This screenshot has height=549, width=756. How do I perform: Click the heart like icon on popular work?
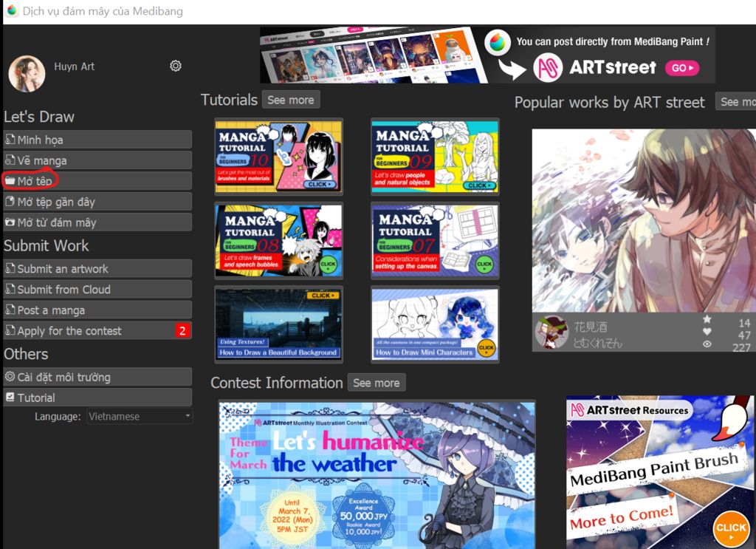pos(707,332)
